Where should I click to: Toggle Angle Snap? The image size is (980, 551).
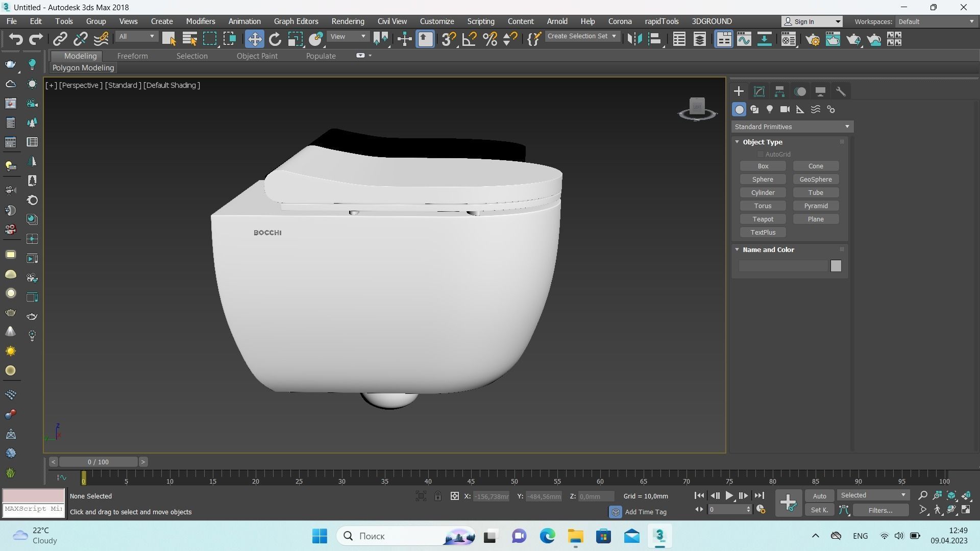pyautogui.click(x=469, y=39)
